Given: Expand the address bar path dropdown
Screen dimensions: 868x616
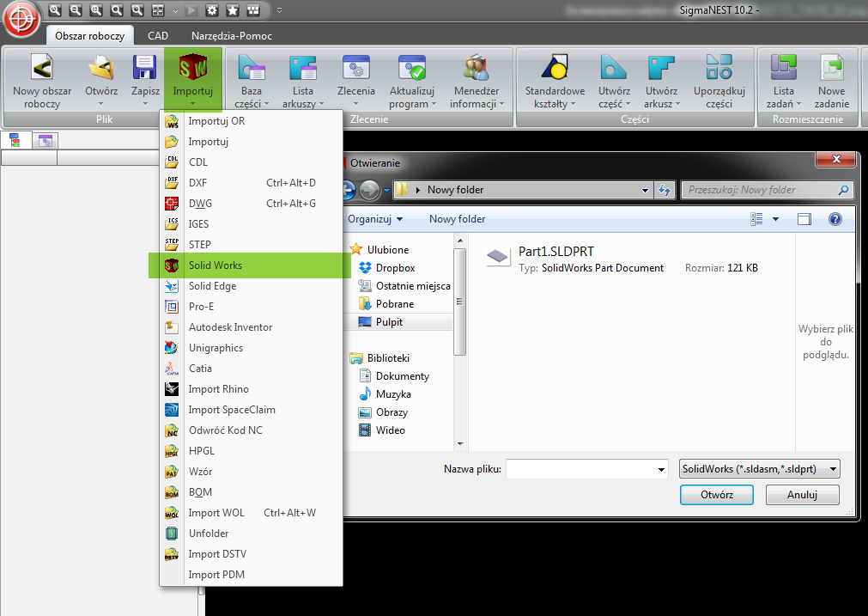Looking at the screenshot, I should click(645, 190).
